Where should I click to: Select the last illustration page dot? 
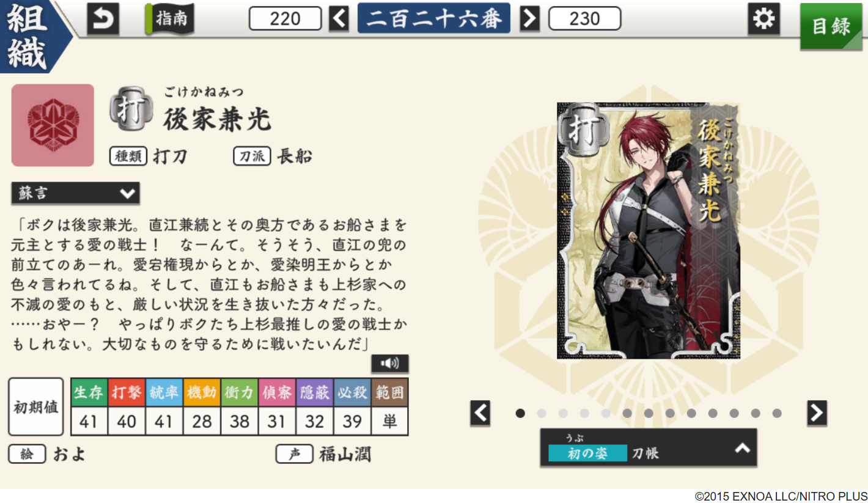point(777,413)
